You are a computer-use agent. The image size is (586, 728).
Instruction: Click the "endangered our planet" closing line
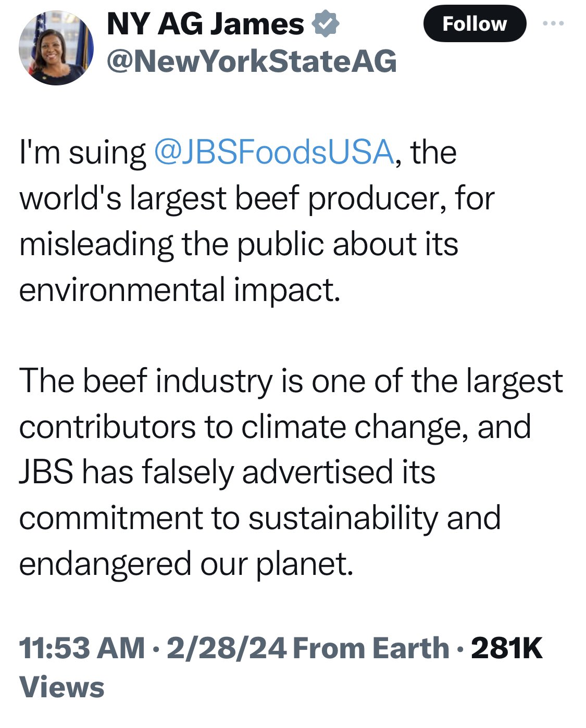[186, 564]
